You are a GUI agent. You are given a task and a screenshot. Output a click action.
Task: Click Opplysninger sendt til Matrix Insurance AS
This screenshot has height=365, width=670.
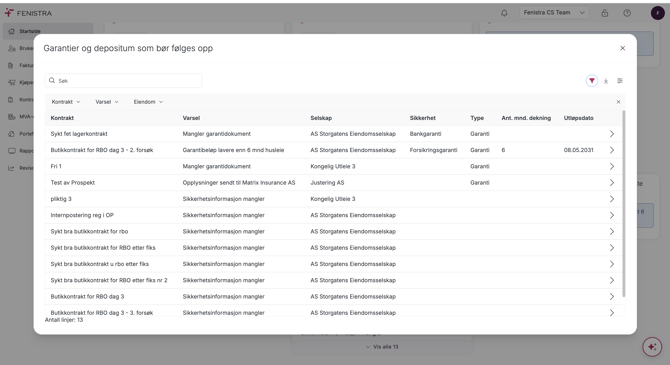click(239, 182)
